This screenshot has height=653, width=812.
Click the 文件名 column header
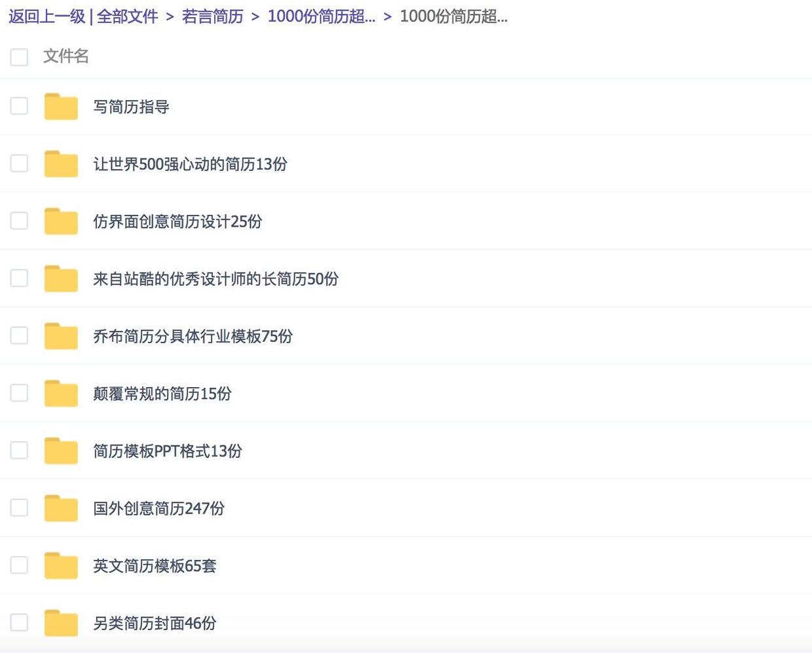(x=66, y=56)
